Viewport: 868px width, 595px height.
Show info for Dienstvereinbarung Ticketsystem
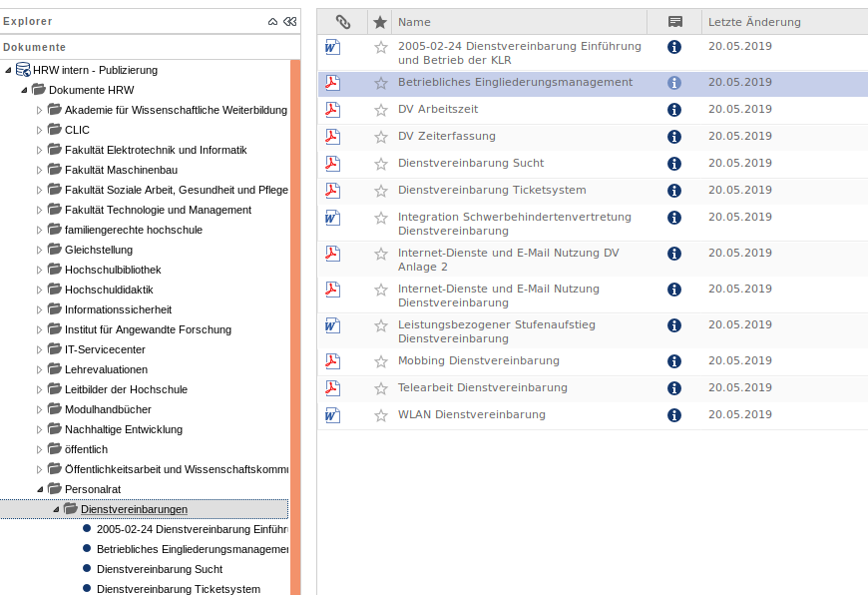pyautogui.click(x=674, y=191)
